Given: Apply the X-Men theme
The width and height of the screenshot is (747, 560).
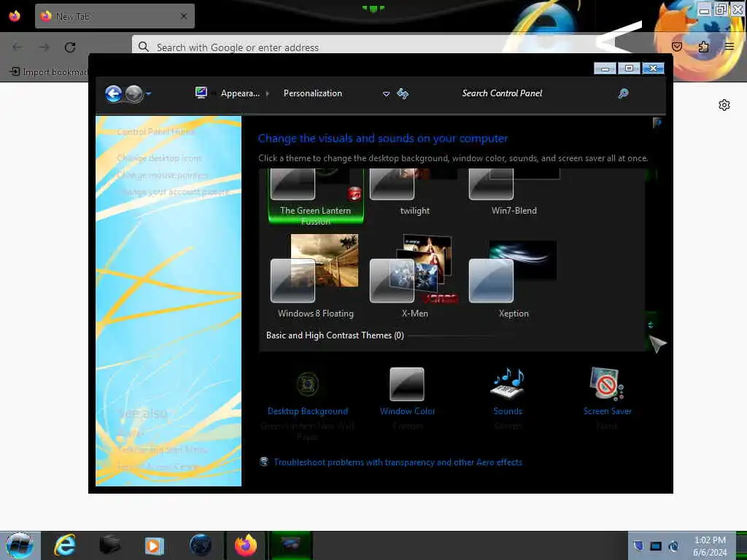Looking at the screenshot, I should (414, 276).
